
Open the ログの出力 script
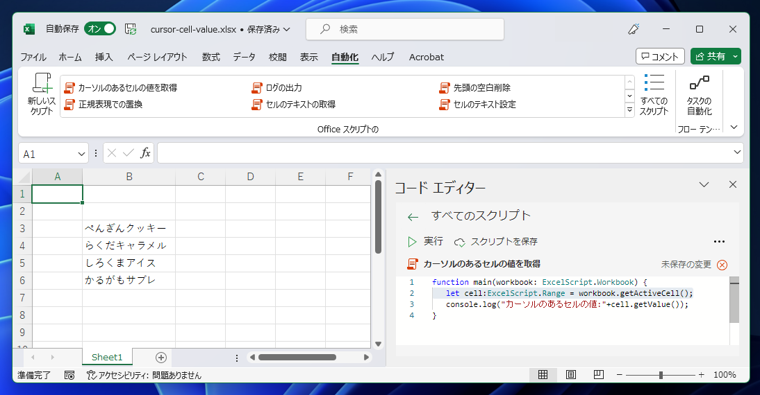(x=277, y=88)
